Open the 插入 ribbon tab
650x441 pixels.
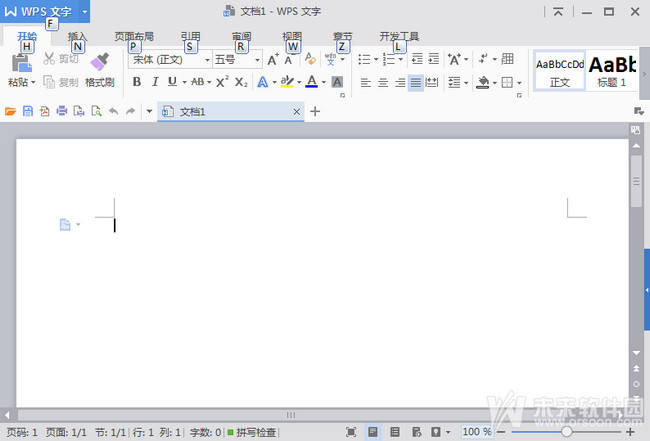(x=78, y=36)
